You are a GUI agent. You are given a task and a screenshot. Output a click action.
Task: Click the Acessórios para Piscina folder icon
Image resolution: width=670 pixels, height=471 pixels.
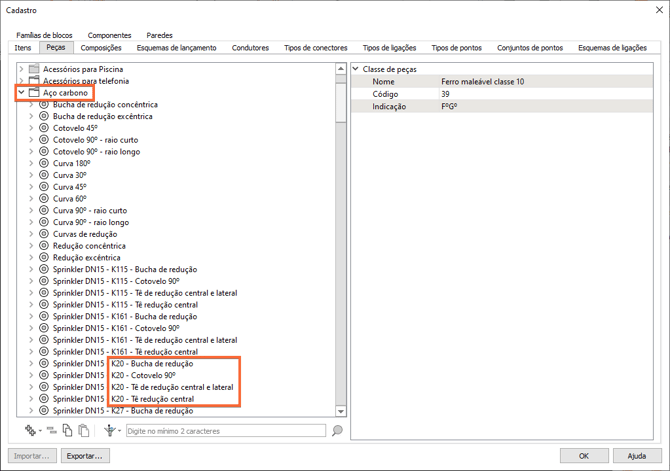[34, 69]
